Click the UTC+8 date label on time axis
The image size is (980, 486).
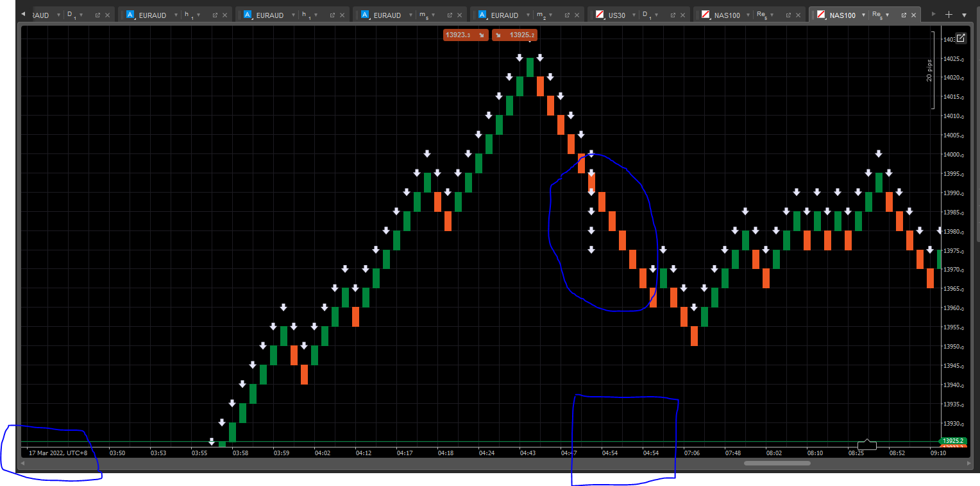[x=58, y=453]
